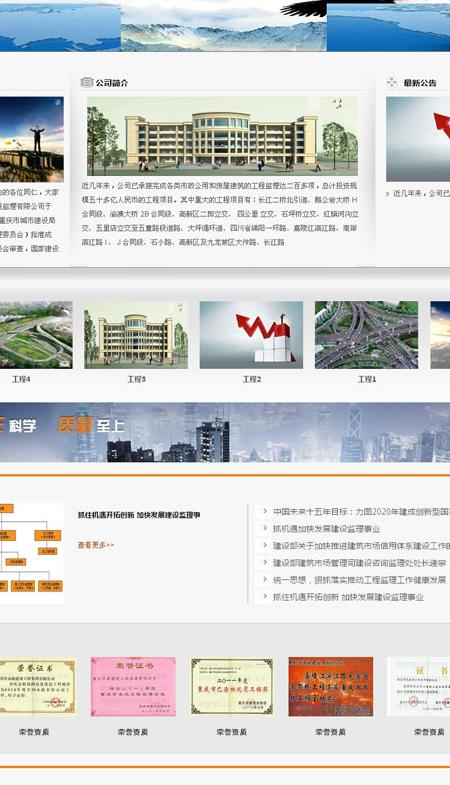
Task: Open the 公司简介 section heading
Action: (x=112, y=83)
